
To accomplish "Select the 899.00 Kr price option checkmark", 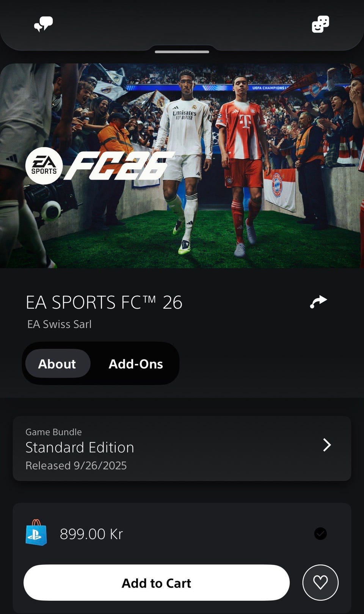I will pos(320,534).
